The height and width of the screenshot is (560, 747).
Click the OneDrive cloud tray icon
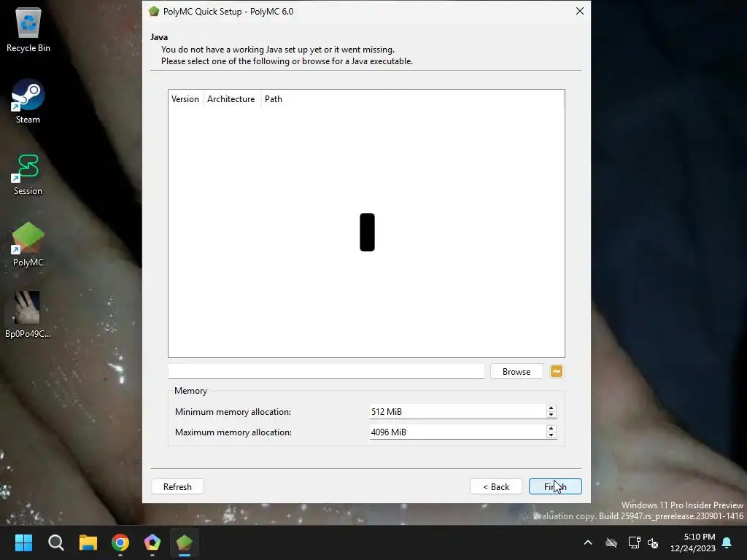click(x=611, y=542)
